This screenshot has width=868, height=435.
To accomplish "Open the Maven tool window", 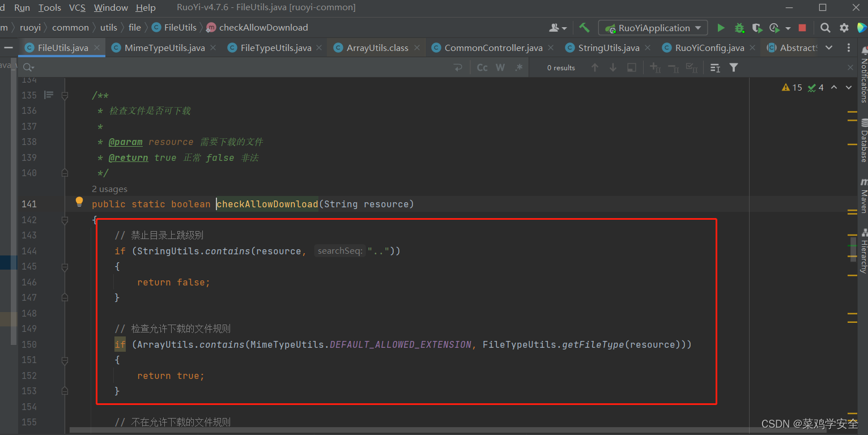I will pyautogui.click(x=863, y=195).
